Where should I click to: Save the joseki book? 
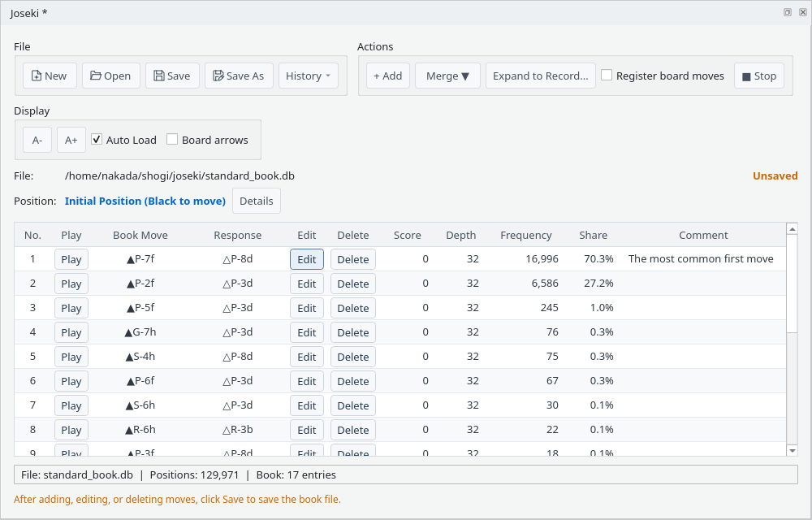tap(172, 76)
